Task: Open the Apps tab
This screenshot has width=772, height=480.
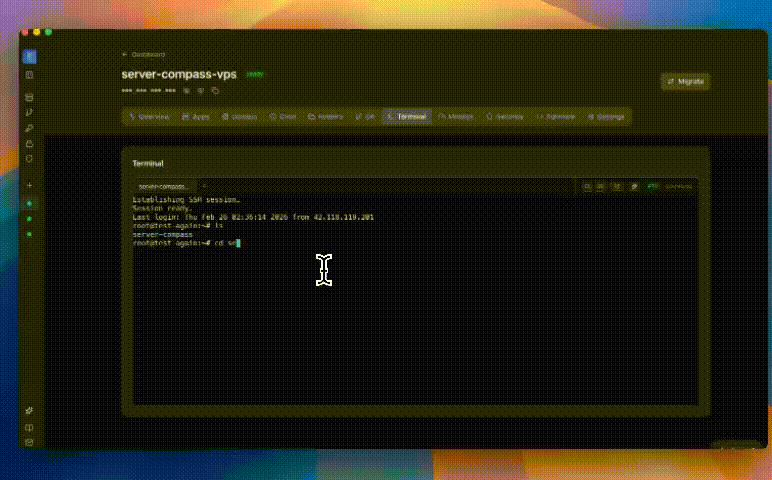Action: pyautogui.click(x=196, y=117)
